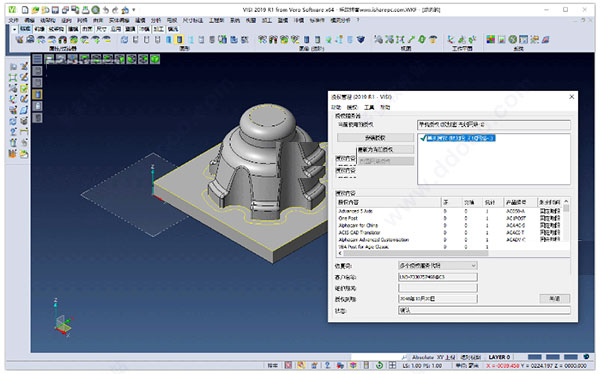
Task: Click the green rotate arrow status icon
Action: coord(379,365)
